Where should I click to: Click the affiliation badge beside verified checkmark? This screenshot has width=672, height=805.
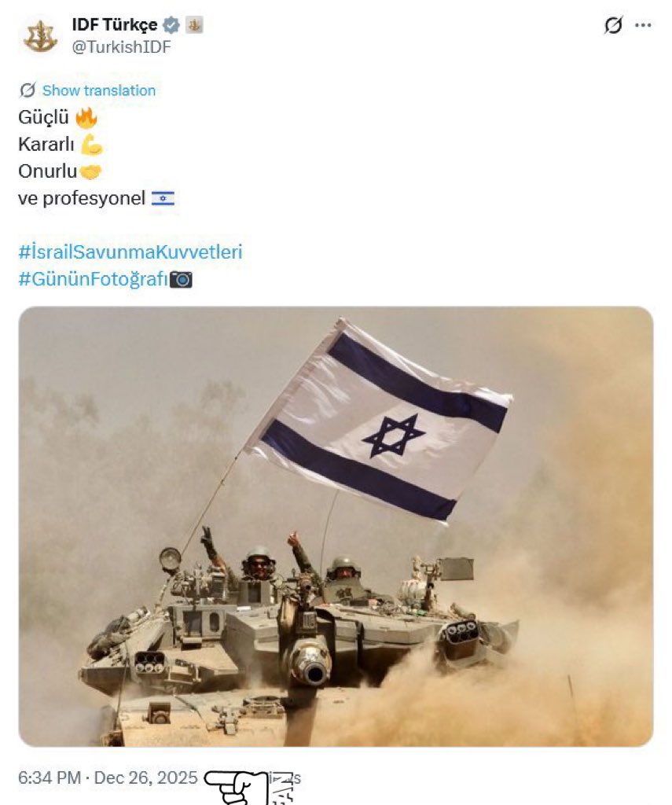click(x=194, y=24)
